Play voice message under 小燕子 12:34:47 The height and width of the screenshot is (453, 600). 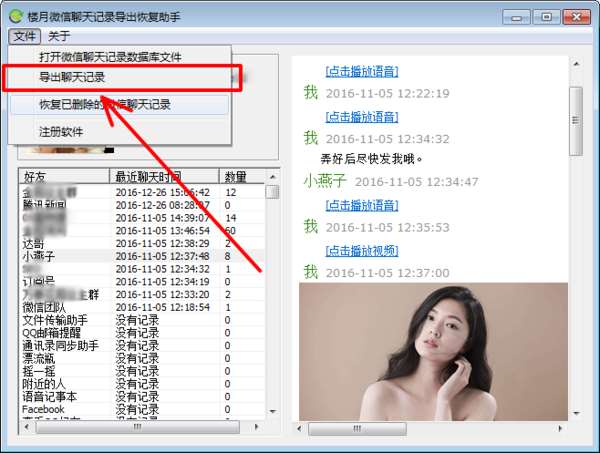point(362,205)
